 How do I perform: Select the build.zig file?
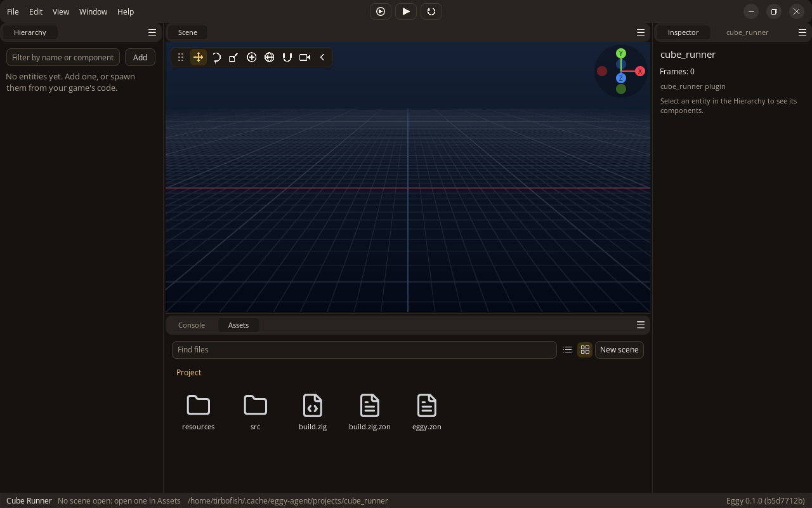(x=313, y=412)
